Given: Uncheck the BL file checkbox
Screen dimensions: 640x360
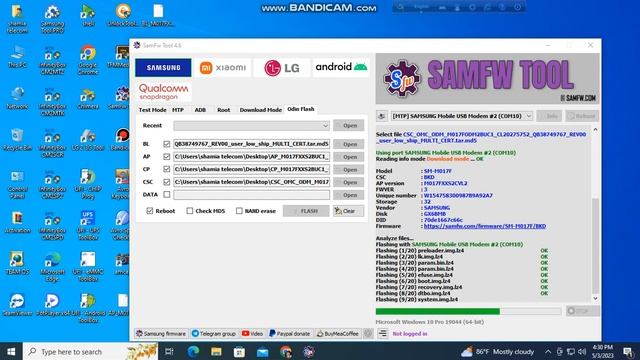Looking at the screenshot, I should tap(167, 144).
